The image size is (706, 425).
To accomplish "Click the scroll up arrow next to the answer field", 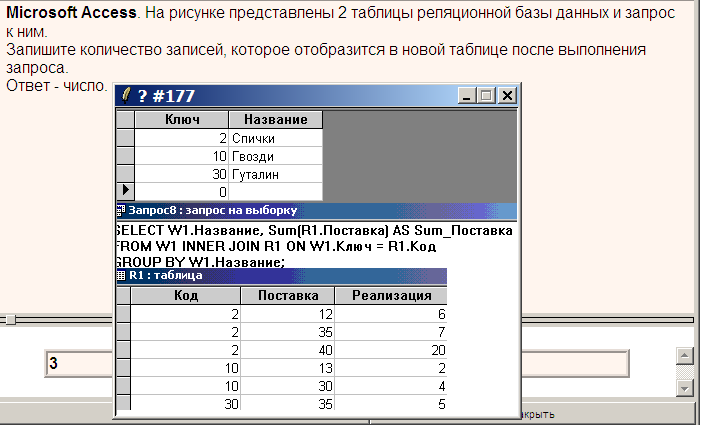I will pyautogui.click(x=684, y=356).
